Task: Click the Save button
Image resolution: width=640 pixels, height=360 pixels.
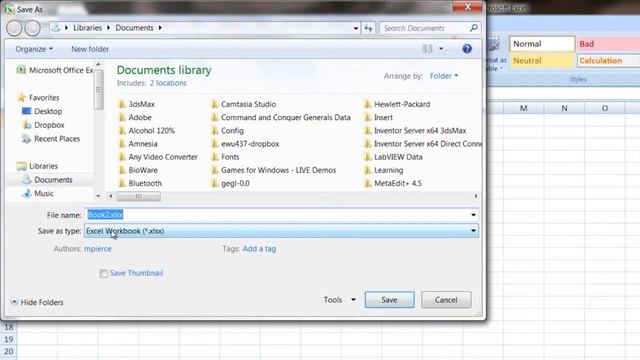Action: click(x=389, y=300)
